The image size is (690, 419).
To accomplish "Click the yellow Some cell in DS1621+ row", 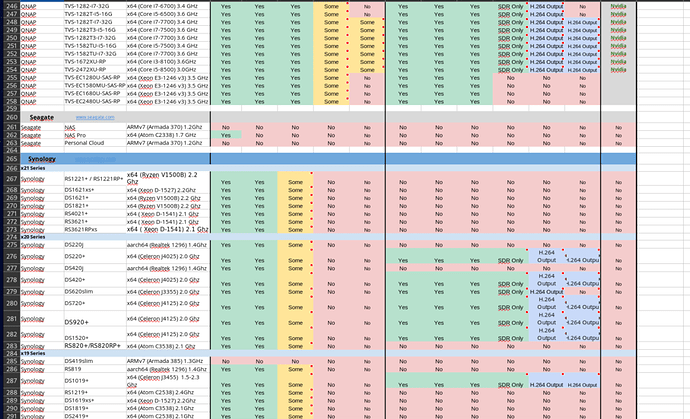I will pos(295,198).
